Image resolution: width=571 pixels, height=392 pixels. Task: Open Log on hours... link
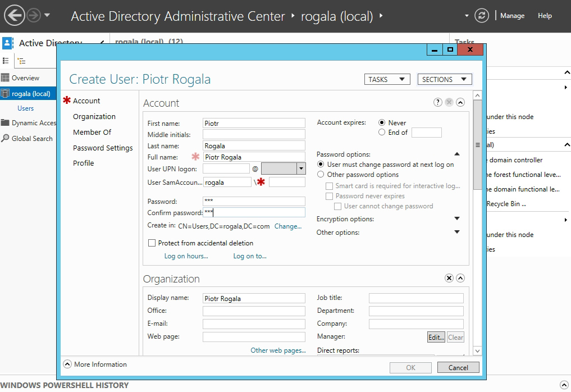pos(186,256)
